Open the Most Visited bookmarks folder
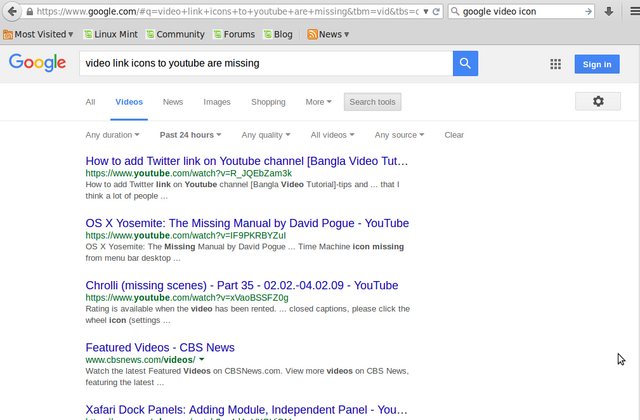The width and height of the screenshot is (640, 420). click(38, 34)
